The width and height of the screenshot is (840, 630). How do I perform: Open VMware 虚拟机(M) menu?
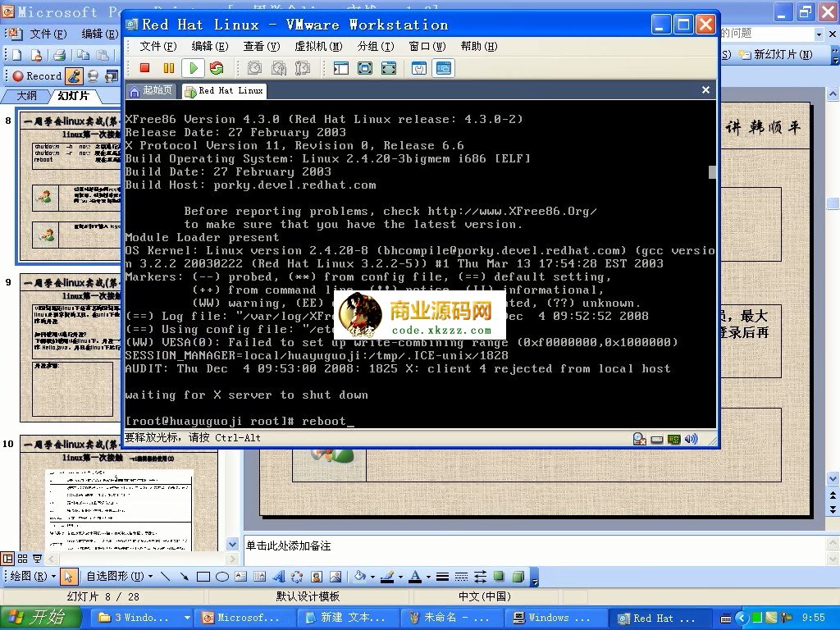(318, 46)
